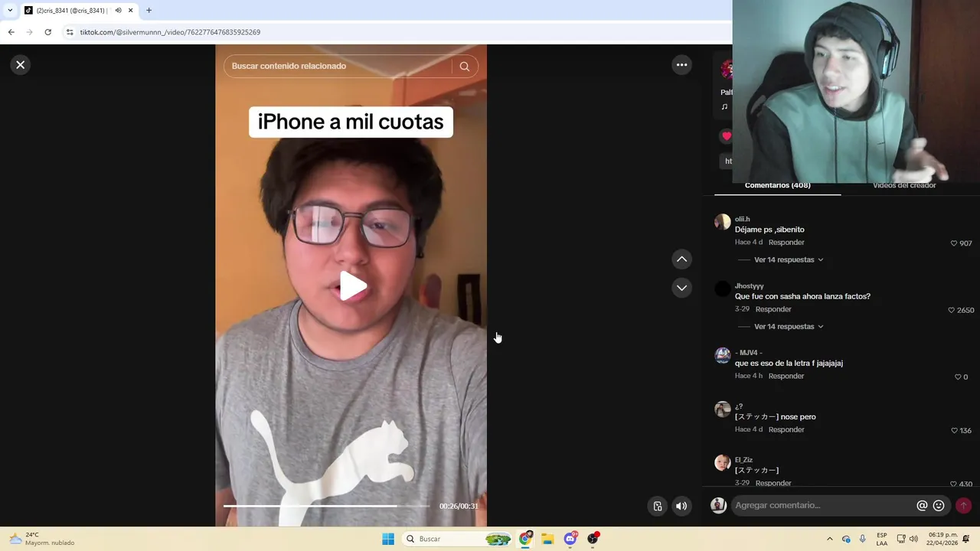Click the magnifier icon in related search bar
This screenshot has height=551, width=980.
464,67
